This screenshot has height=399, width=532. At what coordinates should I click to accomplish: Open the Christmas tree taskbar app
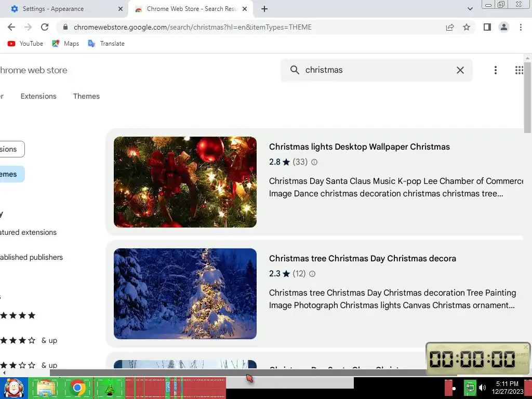(x=109, y=389)
